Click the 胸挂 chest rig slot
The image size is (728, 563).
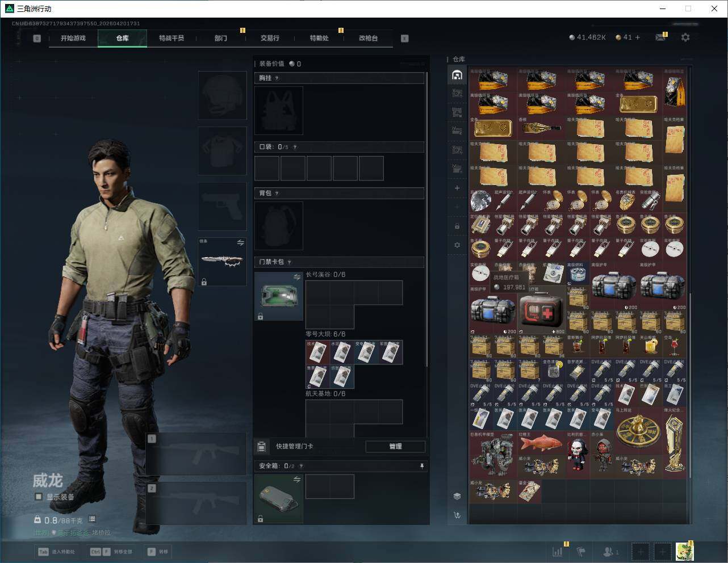click(x=279, y=111)
